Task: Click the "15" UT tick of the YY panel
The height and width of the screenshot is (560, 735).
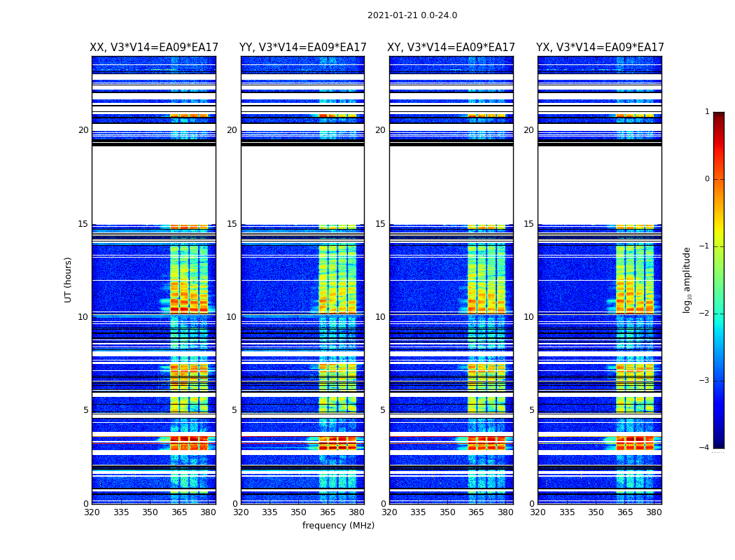Action: tap(232, 223)
